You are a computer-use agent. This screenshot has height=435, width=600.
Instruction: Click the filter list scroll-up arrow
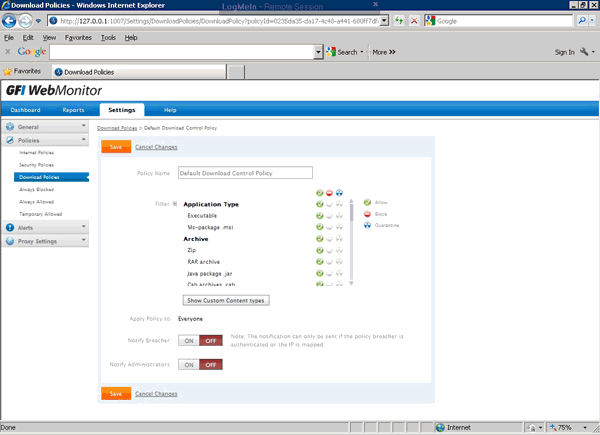[351, 201]
